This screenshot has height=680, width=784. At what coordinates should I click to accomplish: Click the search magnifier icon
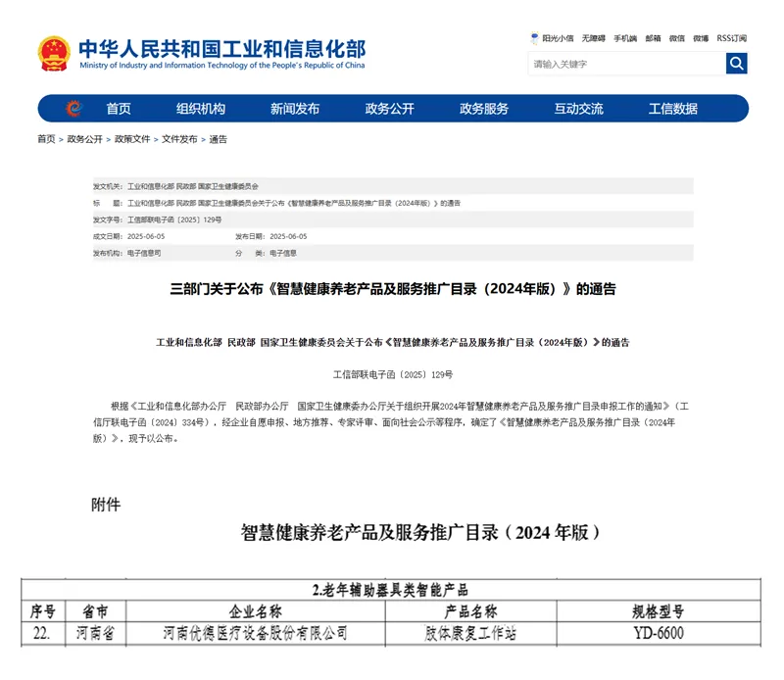[x=736, y=63]
